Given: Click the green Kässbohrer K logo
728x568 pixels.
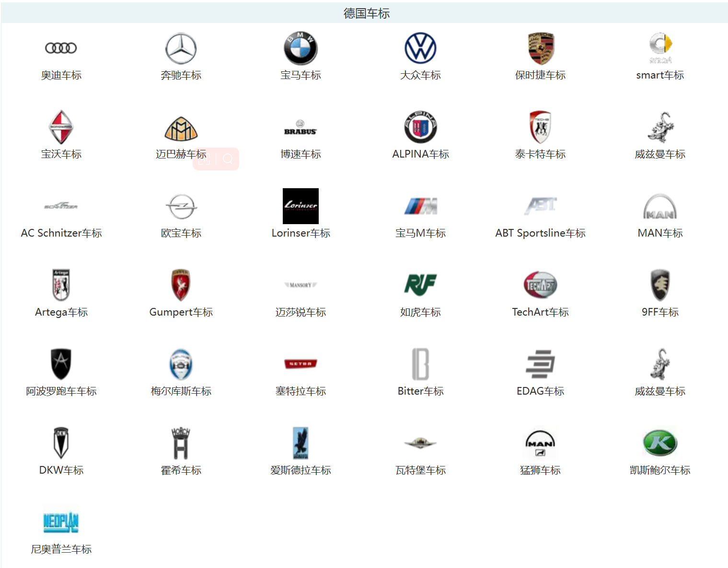Looking at the screenshot, I should [660, 443].
